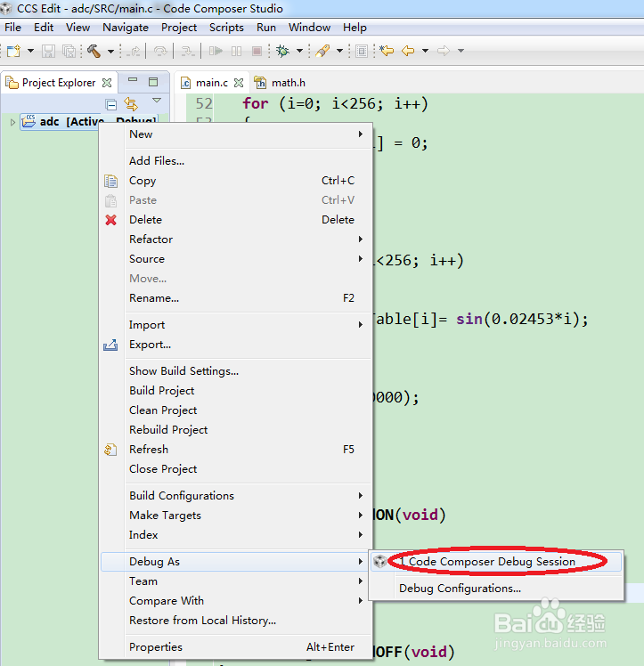Open the Project Explorer View Menu triangle

(157, 101)
